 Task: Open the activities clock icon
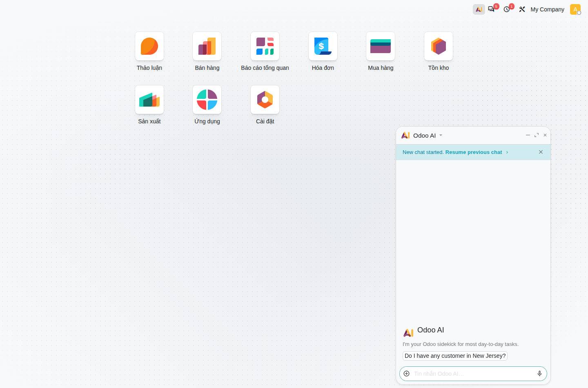point(507,9)
